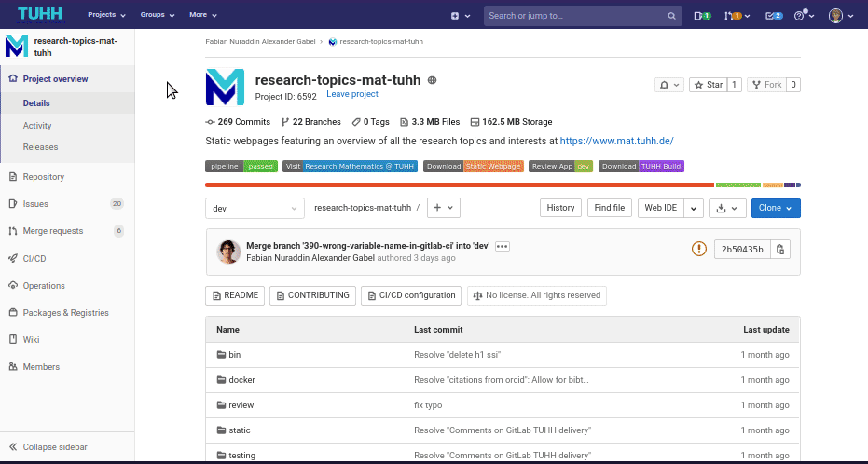Viewport: 868px width, 464px height.
Task: Open the download source code dropdown
Action: (x=727, y=208)
